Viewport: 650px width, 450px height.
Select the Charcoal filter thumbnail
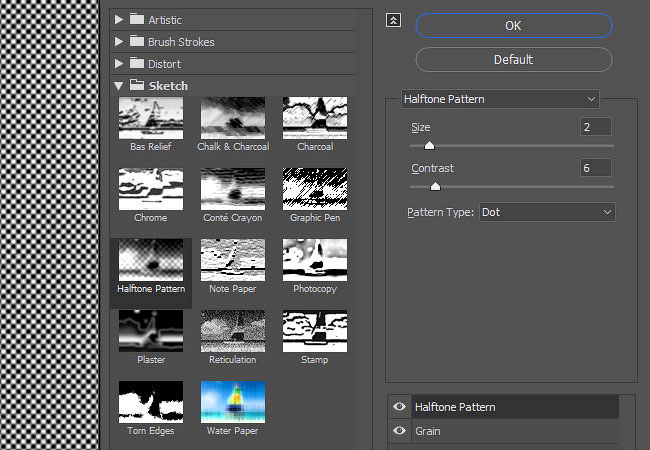click(x=315, y=118)
